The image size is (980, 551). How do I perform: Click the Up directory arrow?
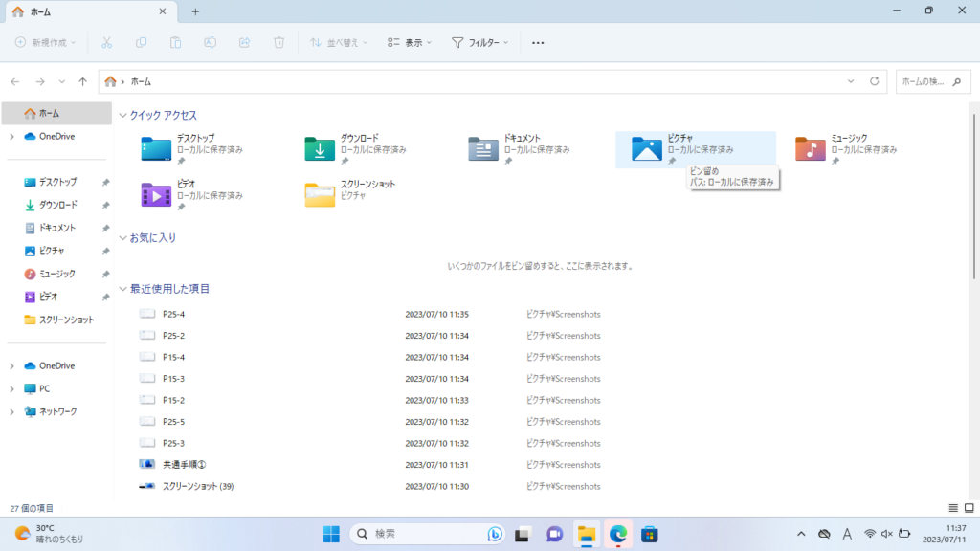click(x=83, y=81)
